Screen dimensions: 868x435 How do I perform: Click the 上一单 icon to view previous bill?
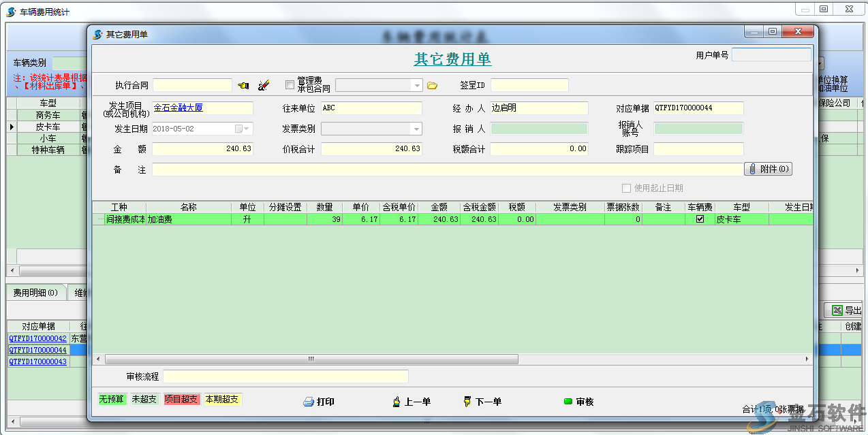click(397, 402)
